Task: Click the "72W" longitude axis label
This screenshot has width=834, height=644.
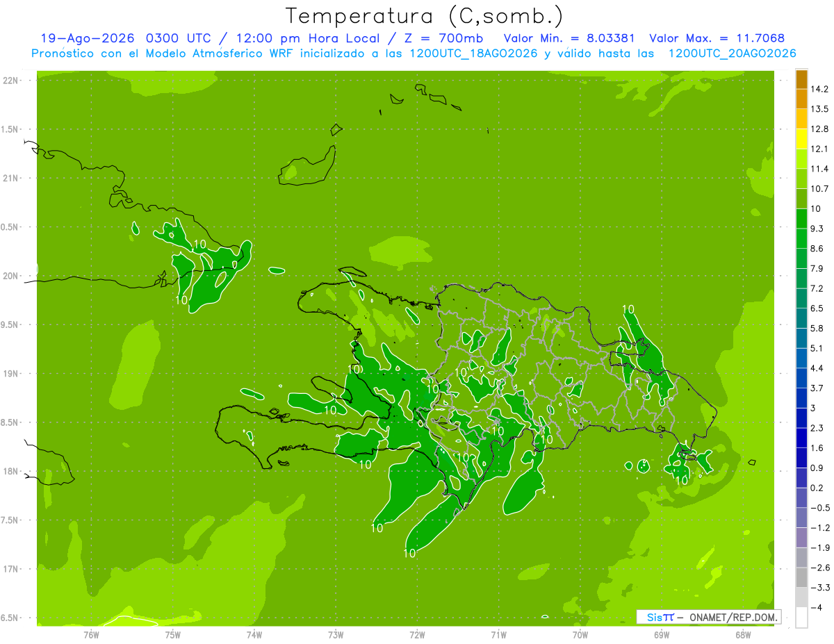Action: click(x=417, y=635)
